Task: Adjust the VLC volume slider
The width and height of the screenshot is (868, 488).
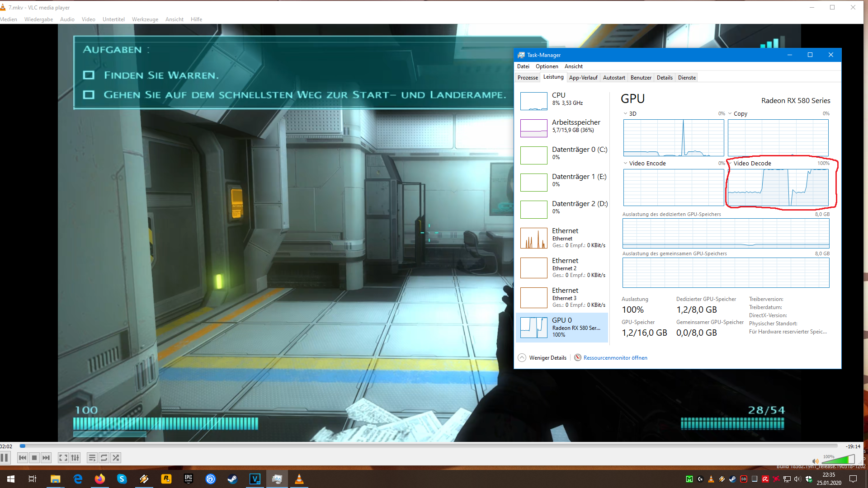Action: pyautogui.click(x=838, y=460)
